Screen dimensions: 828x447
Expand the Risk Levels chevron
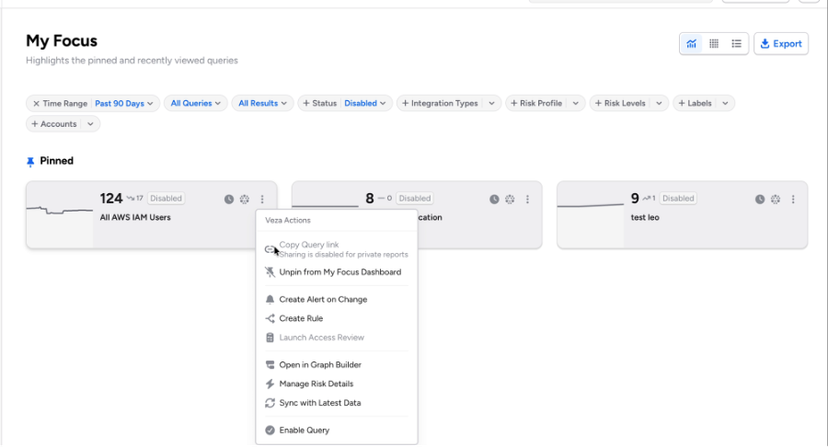coord(659,104)
